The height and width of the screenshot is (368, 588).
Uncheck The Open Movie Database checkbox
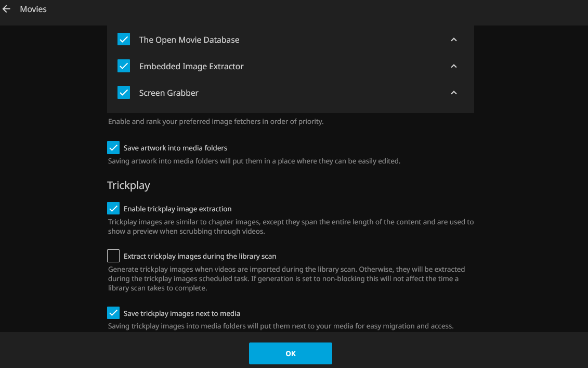pyautogui.click(x=124, y=40)
